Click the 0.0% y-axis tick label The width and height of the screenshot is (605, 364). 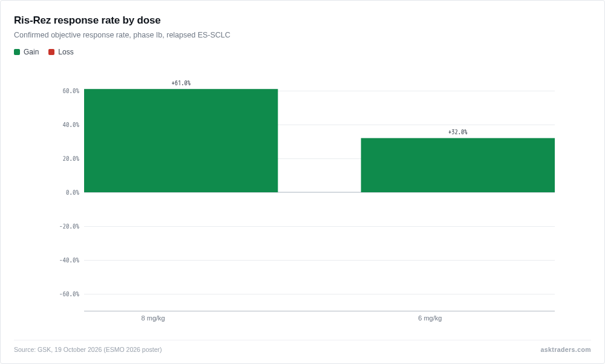click(x=73, y=192)
